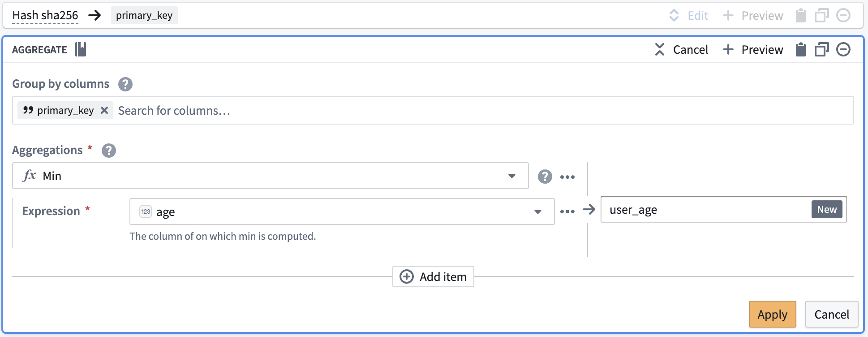The width and height of the screenshot is (868, 337).
Task: Duplicate the Aggregate board
Action: pyautogui.click(x=821, y=49)
